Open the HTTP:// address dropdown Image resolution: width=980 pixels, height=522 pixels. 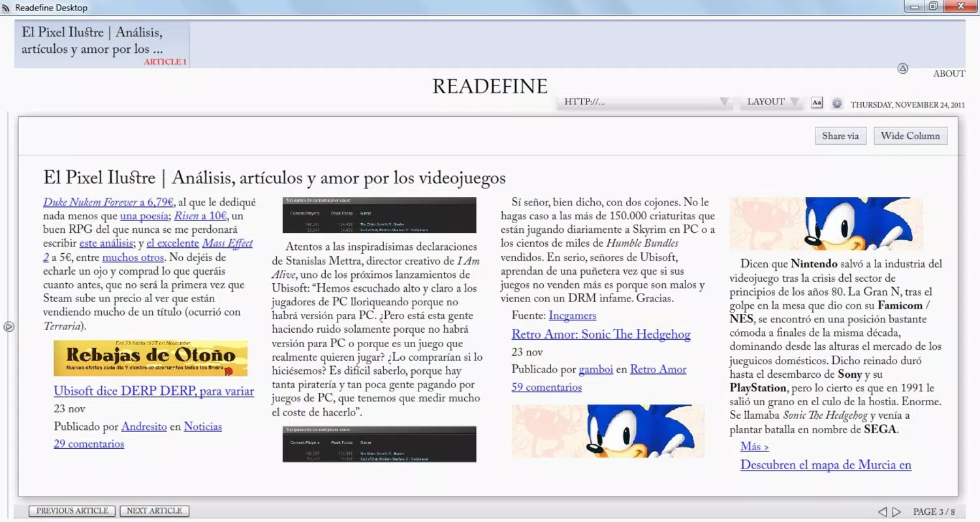[645, 102]
